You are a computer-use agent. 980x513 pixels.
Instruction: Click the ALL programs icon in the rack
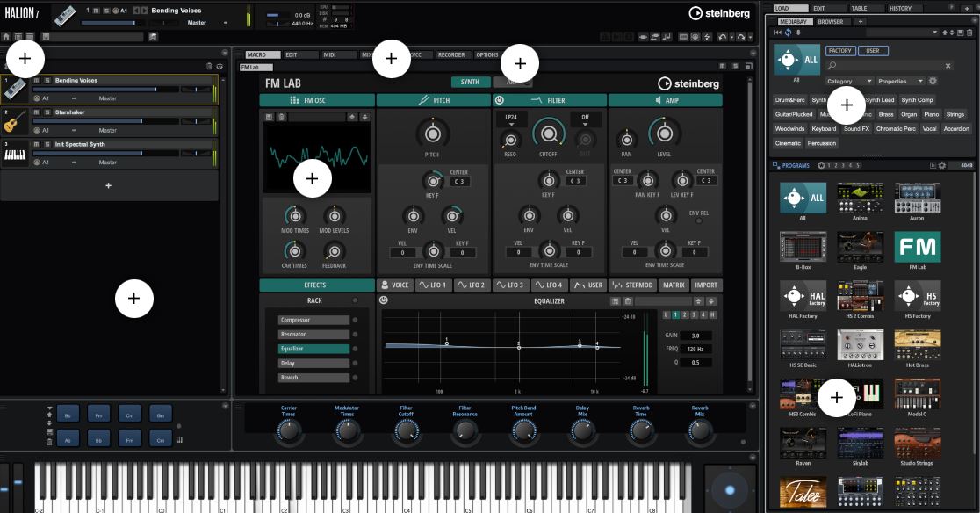click(801, 199)
